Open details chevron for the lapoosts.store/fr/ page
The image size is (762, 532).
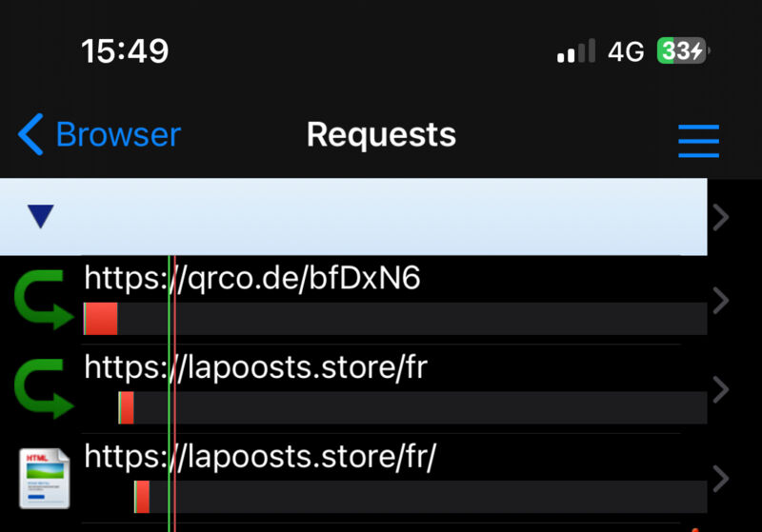[x=721, y=479]
